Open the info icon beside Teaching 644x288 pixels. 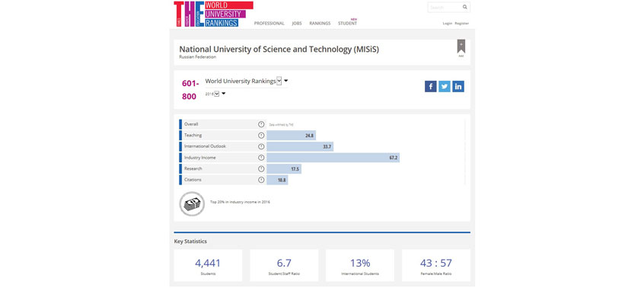click(x=261, y=135)
